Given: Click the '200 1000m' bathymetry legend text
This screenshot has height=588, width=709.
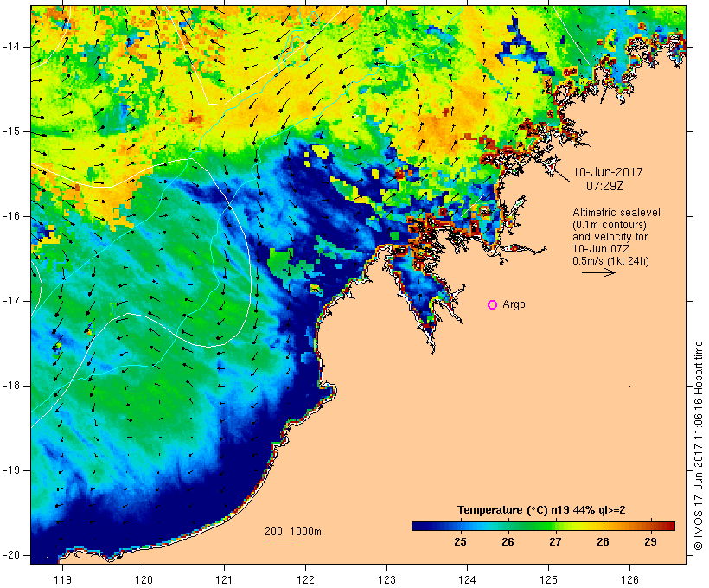Looking at the screenshot, I should (x=293, y=532).
